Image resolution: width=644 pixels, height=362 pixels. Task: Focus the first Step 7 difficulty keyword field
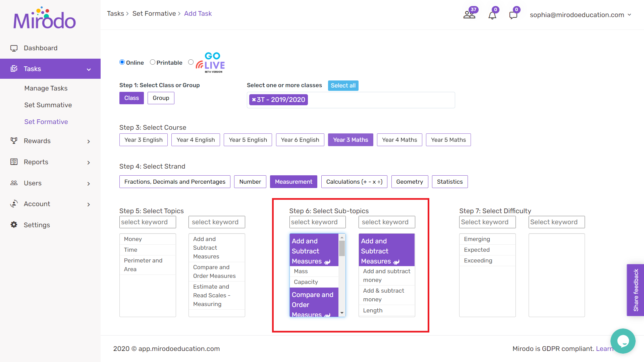(487, 222)
